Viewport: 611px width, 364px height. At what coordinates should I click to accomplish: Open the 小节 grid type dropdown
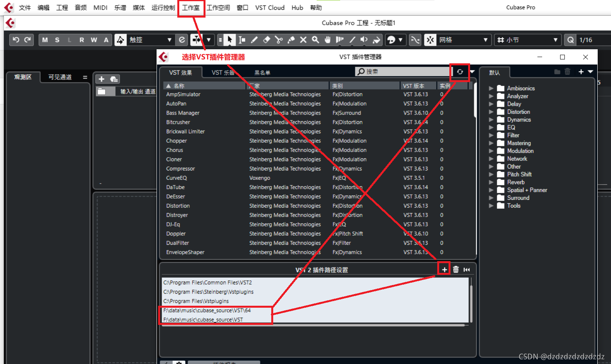click(x=555, y=40)
